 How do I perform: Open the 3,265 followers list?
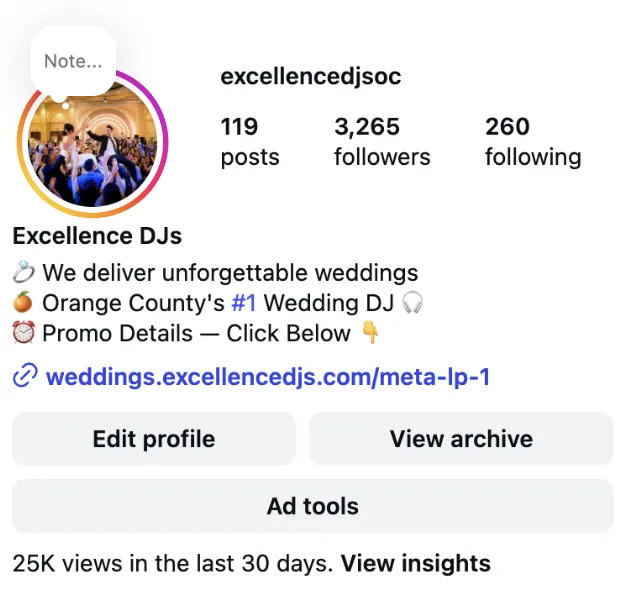point(382,142)
